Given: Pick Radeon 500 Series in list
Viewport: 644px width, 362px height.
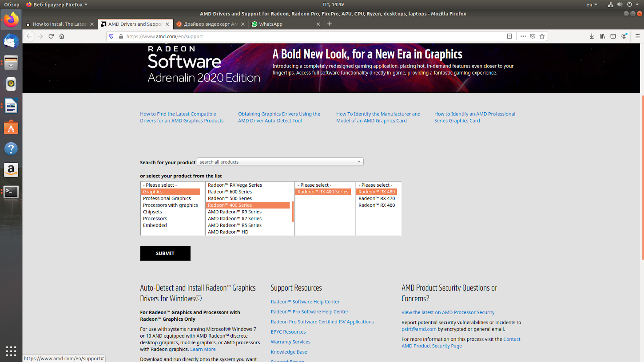Looking at the screenshot, I should (230, 198).
